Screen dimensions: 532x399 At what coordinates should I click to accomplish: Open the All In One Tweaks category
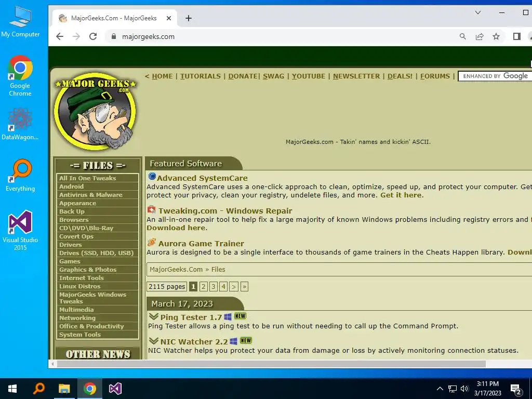coord(98,178)
